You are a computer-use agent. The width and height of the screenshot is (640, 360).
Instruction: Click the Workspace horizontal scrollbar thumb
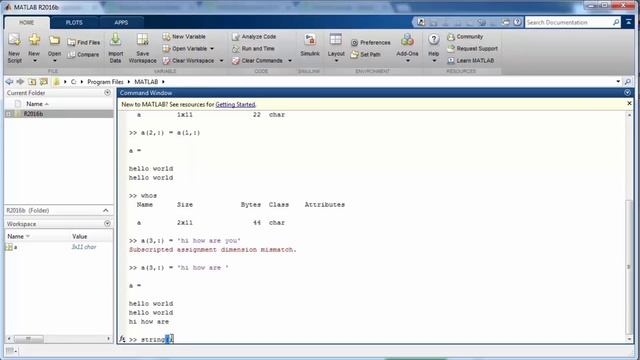[x=29, y=339]
